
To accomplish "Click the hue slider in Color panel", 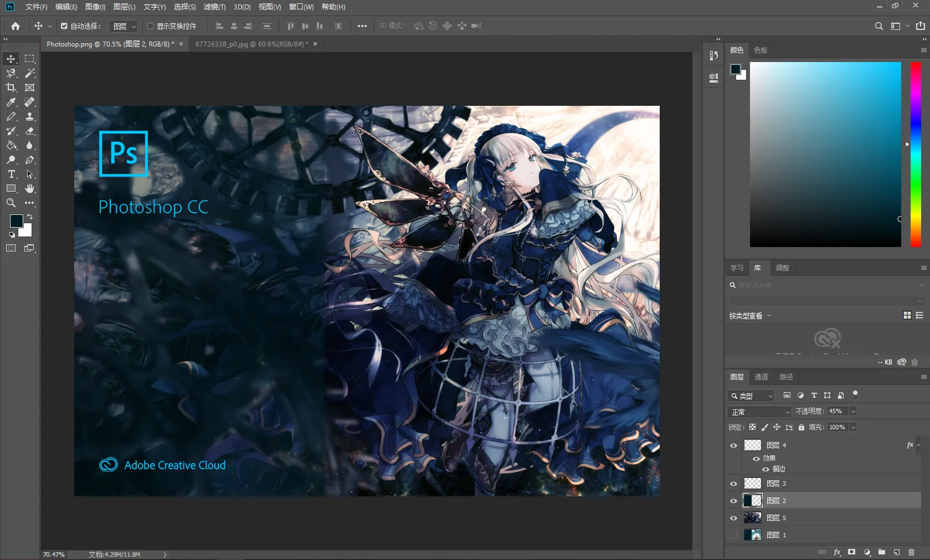I will click(916, 154).
